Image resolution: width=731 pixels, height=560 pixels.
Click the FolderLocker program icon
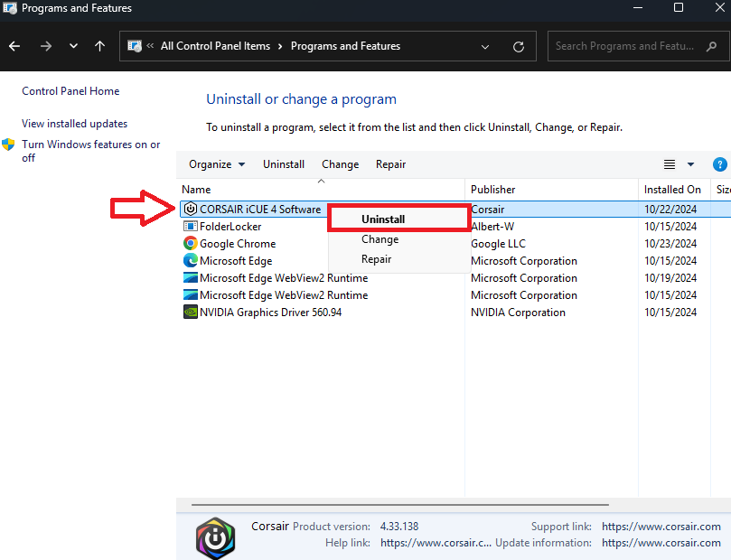click(x=191, y=227)
